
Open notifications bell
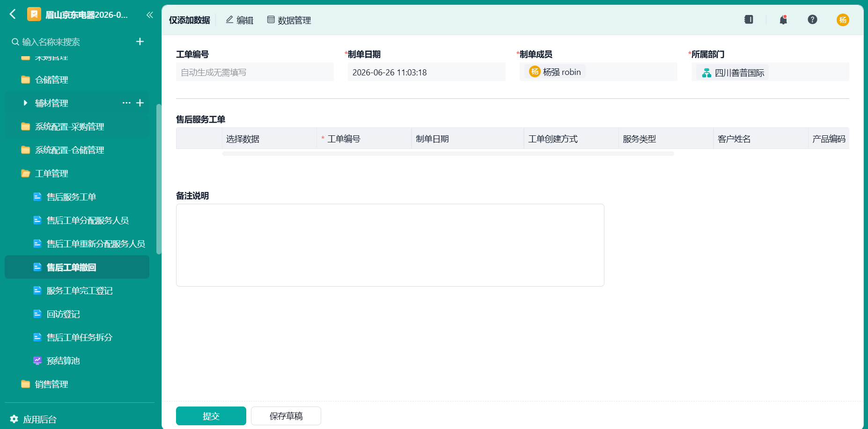pos(783,20)
